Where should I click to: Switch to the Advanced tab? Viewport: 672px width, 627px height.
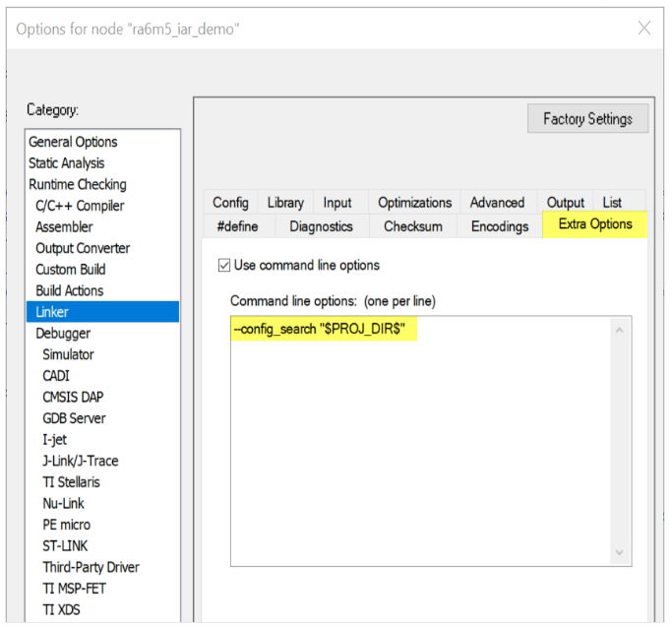tap(497, 203)
